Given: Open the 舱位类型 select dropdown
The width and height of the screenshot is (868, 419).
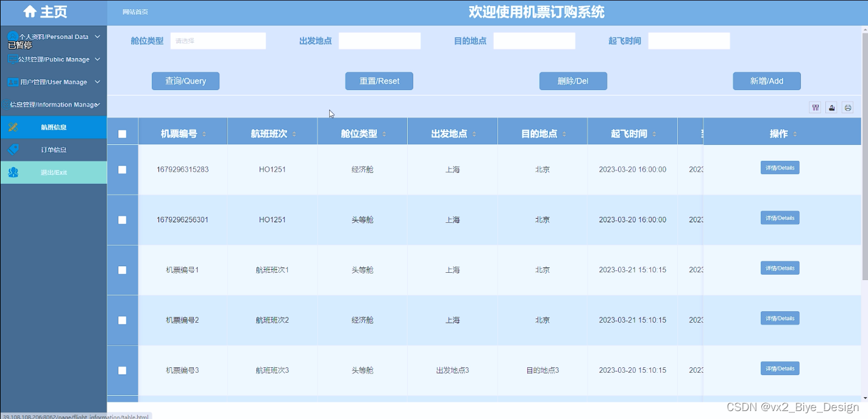Looking at the screenshot, I should [218, 41].
